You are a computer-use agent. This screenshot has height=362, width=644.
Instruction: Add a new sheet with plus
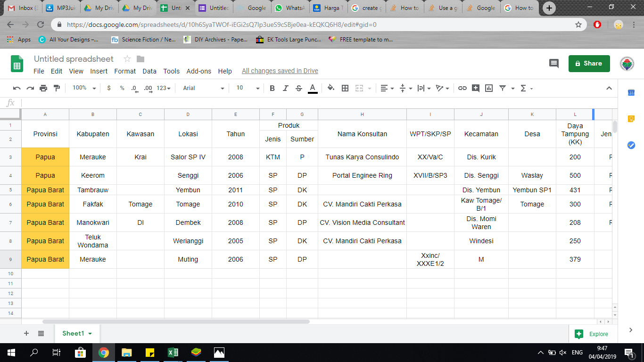click(26, 333)
